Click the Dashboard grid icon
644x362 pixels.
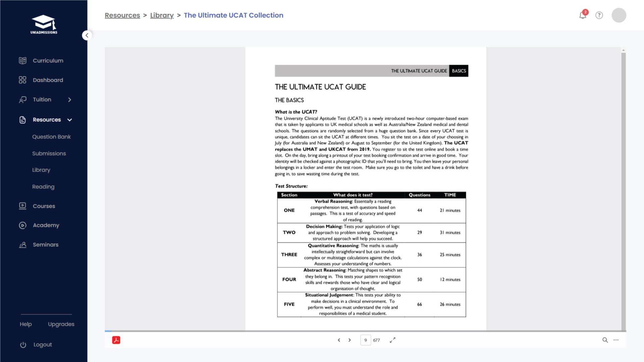22,80
